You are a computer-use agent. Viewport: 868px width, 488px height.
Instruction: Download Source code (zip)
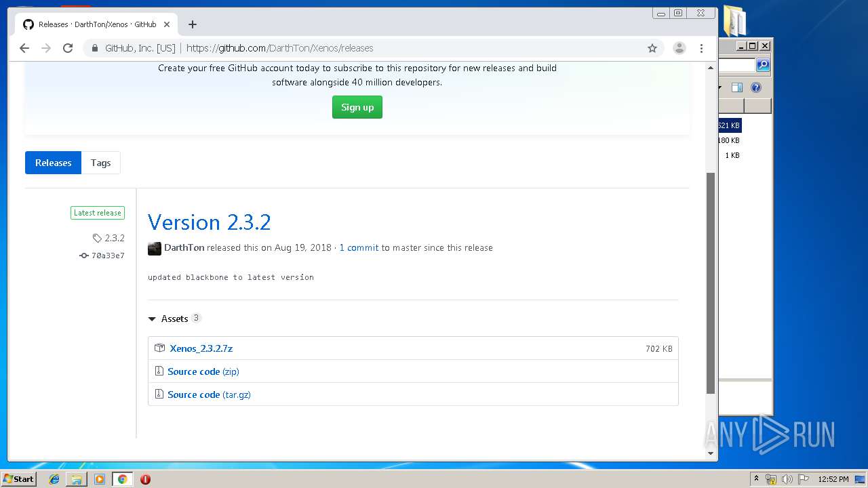(x=203, y=371)
